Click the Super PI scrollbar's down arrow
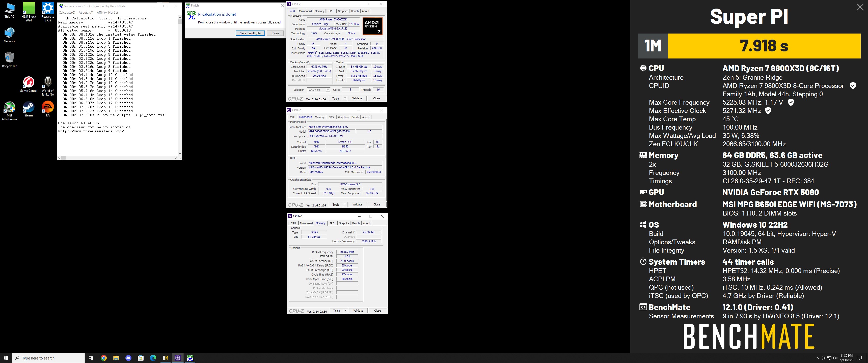 (x=180, y=154)
